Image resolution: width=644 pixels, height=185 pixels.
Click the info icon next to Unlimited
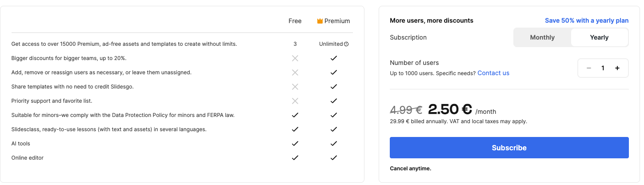point(346,44)
